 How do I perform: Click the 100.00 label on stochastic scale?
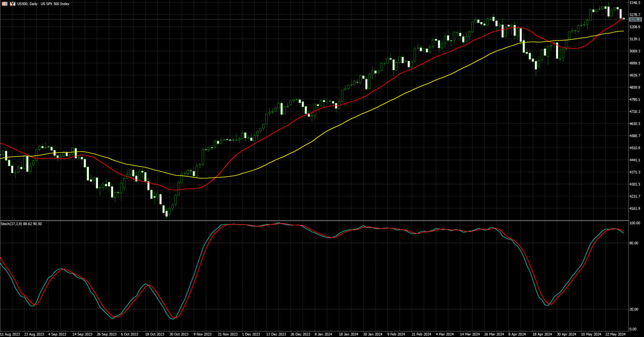pyautogui.click(x=635, y=223)
